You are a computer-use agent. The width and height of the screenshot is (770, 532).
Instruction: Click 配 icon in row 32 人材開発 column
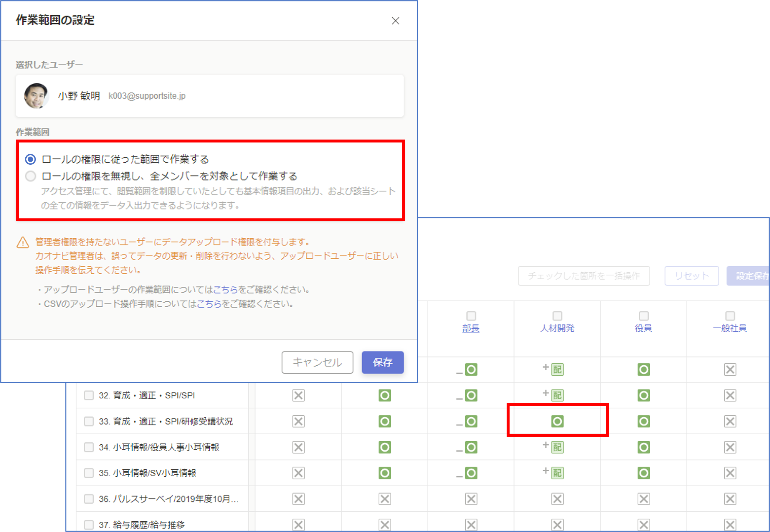click(x=557, y=396)
